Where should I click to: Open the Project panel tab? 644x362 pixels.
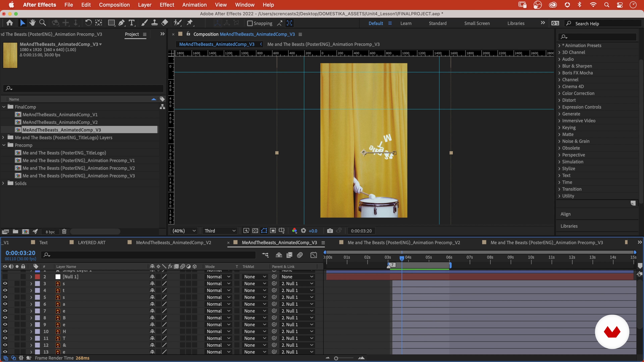[132, 34]
